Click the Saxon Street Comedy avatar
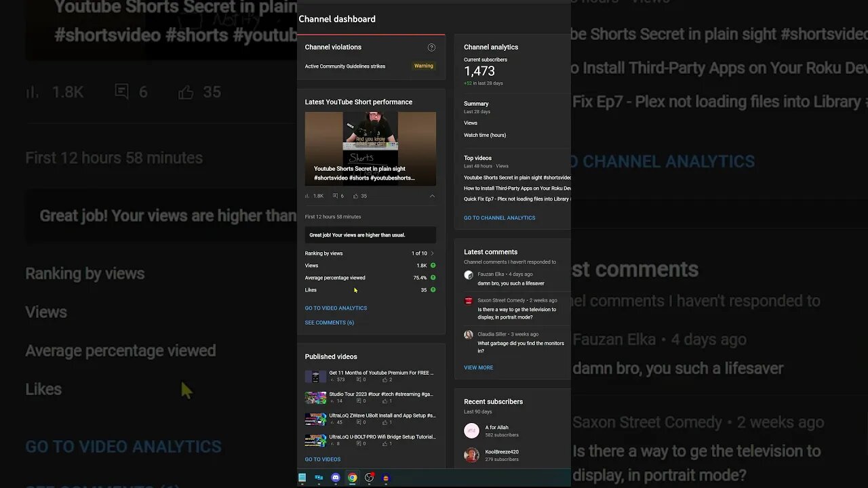Viewport: 868px width, 488px height. [x=469, y=301]
